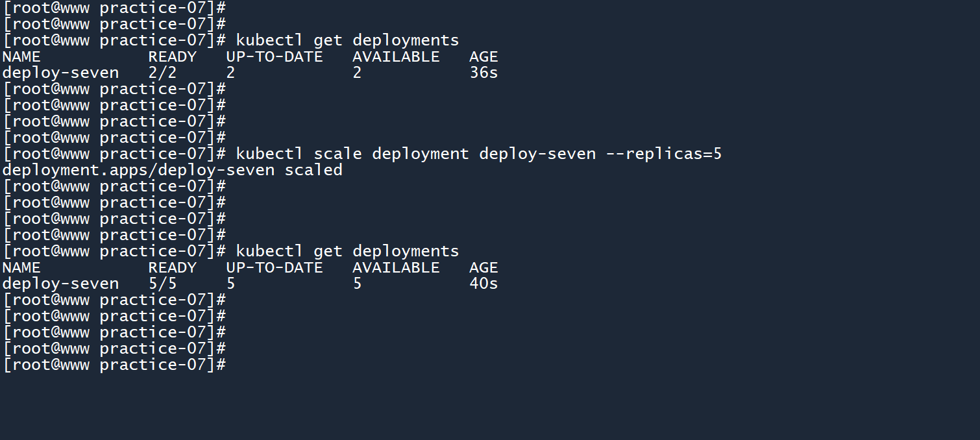Click AVAILABLE header above the 36s row
Viewport: 980px width, 440px height.
coord(396,56)
